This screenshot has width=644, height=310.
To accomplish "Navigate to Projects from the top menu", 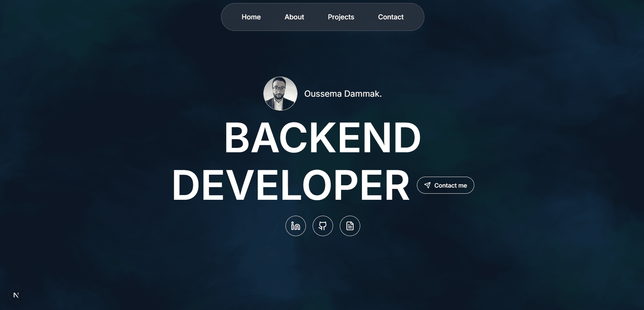I will click(341, 17).
